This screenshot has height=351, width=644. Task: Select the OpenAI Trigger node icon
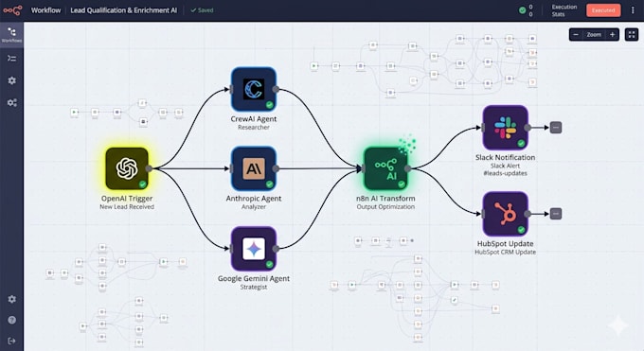[x=127, y=168]
